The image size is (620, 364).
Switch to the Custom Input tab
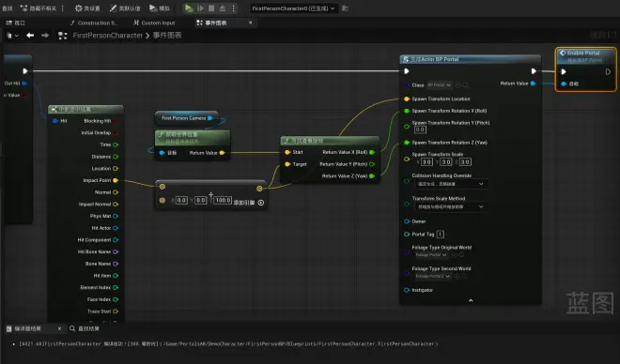tap(154, 23)
